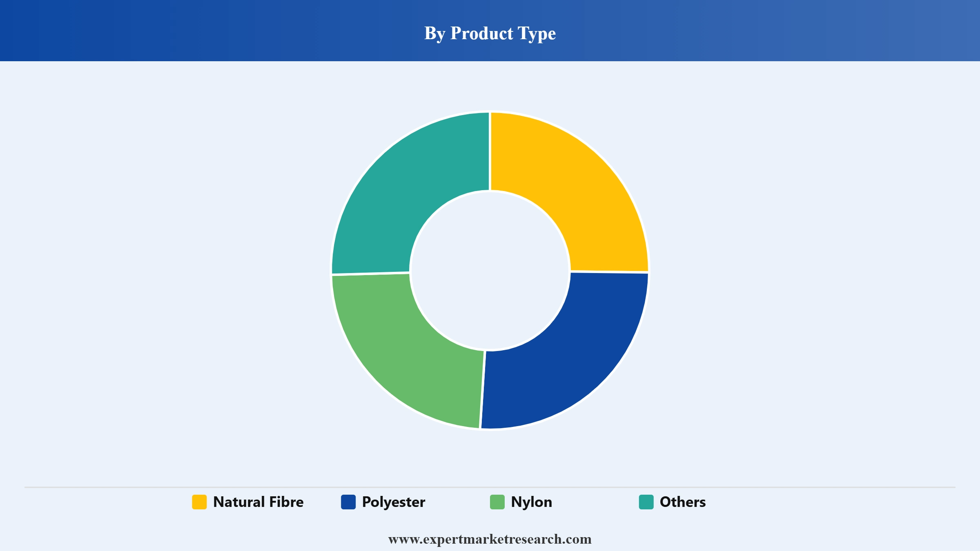Click the blue Polyester legend swatch

click(x=348, y=502)
